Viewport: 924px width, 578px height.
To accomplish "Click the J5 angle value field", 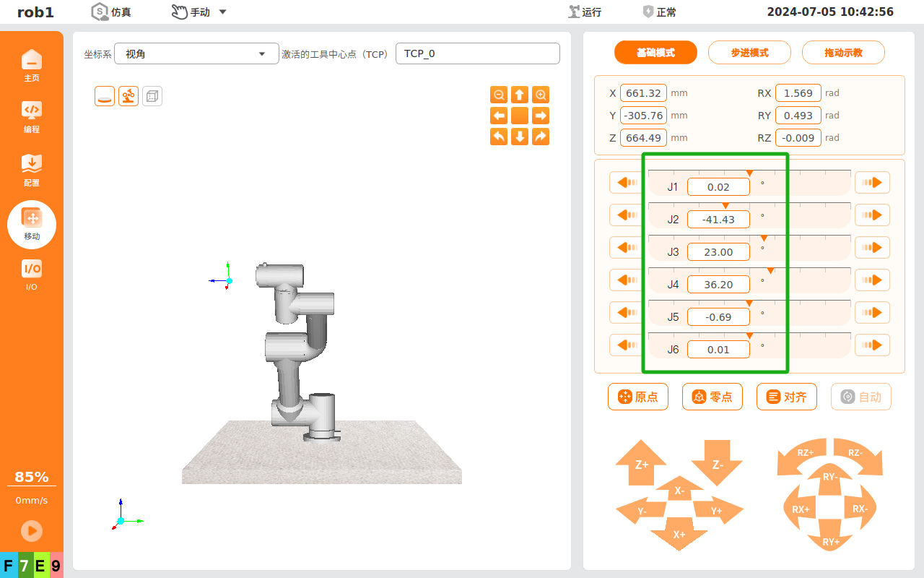I will [718, 317].
